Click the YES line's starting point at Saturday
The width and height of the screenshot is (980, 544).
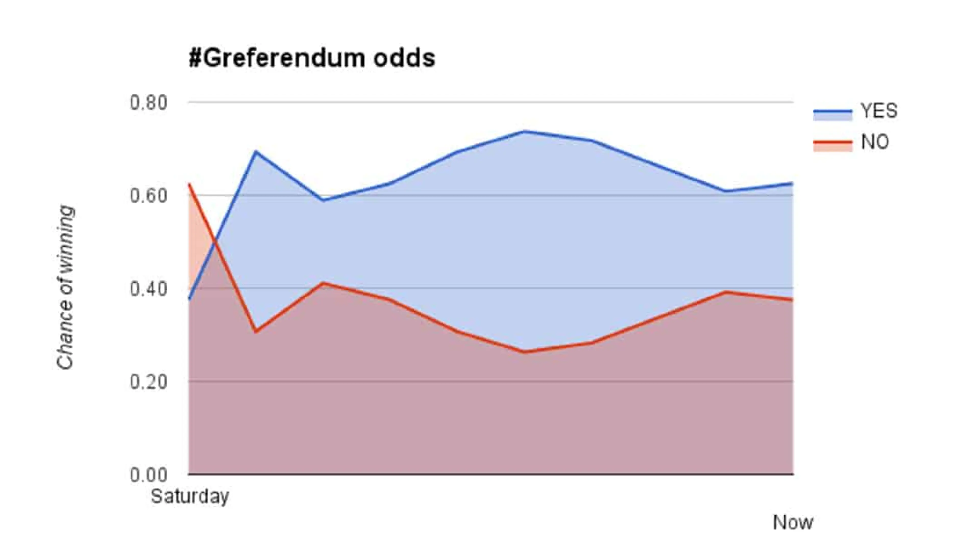[189, 300]
